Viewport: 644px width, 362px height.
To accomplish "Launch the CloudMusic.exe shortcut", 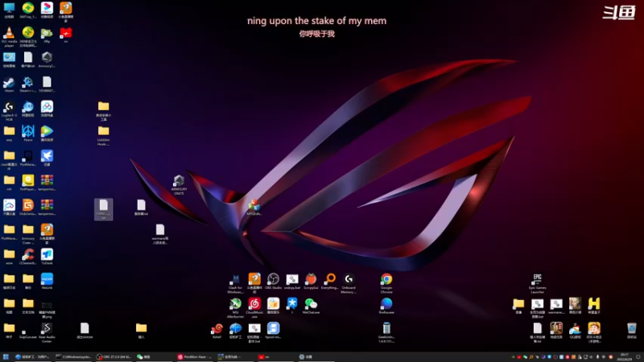I will click(x=254, y=308).
